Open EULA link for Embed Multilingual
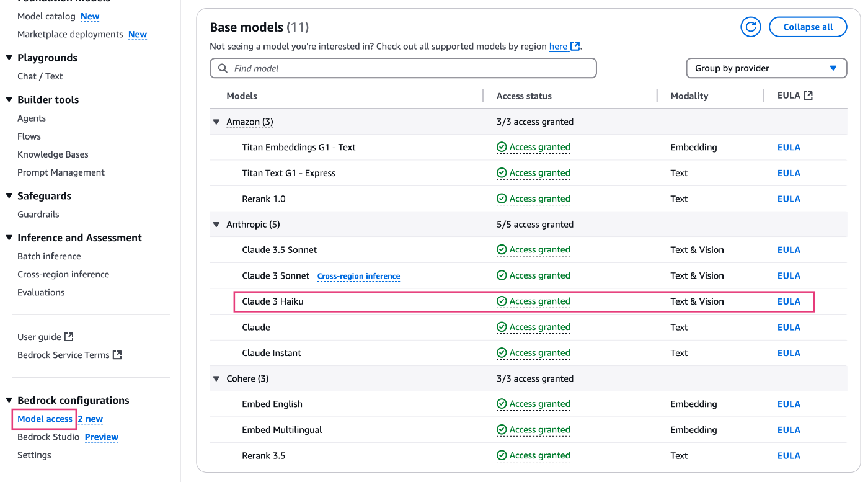This screenshot has width=868, height=482. [789, 430]
